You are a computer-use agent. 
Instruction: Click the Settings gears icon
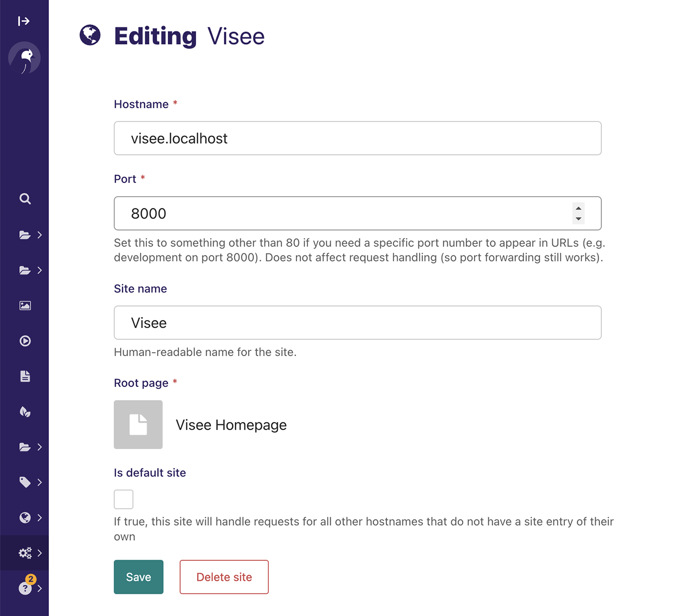[24, 553]
